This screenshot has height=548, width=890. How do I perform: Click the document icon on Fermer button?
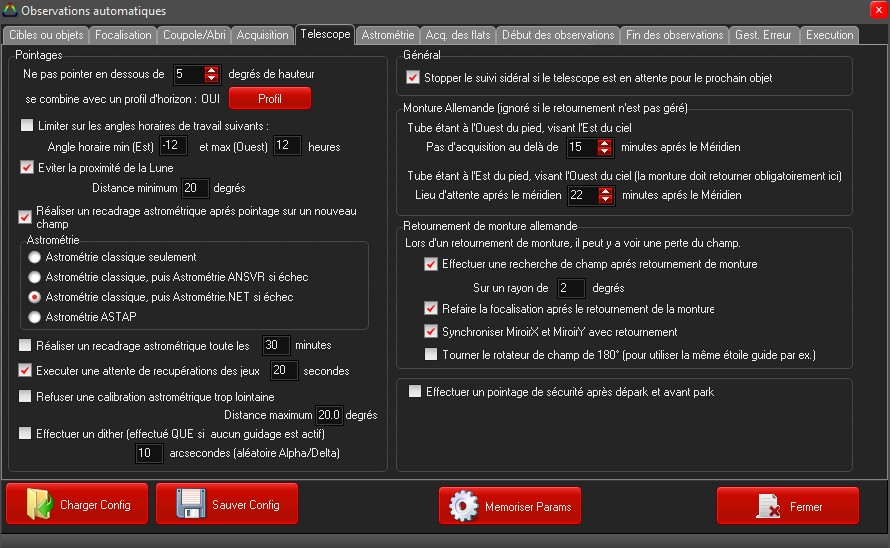[769, 506]
